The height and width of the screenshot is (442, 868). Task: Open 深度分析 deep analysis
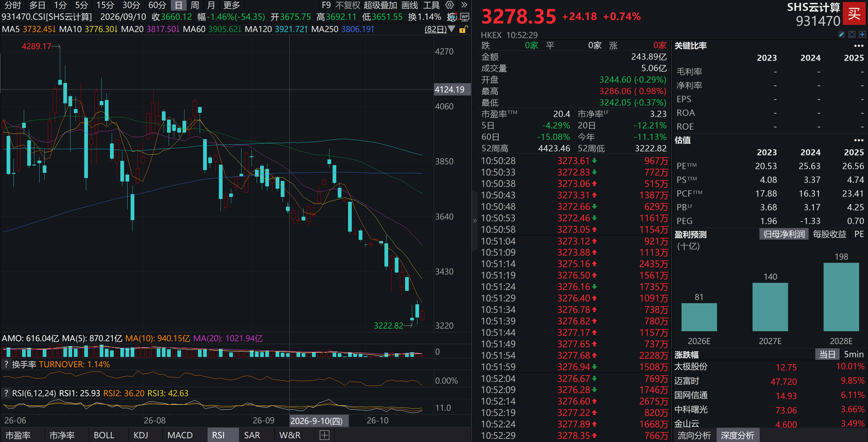click(737, 435)
